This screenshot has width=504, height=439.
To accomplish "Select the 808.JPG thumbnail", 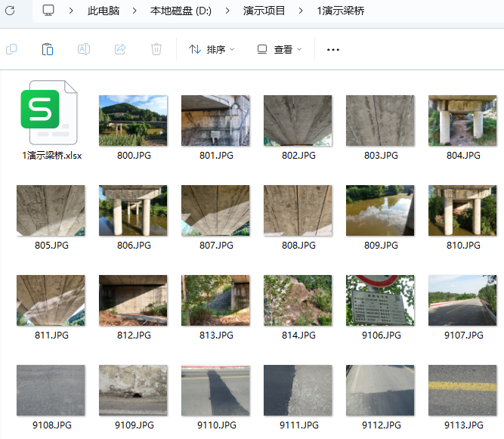I will pos(298,211).
